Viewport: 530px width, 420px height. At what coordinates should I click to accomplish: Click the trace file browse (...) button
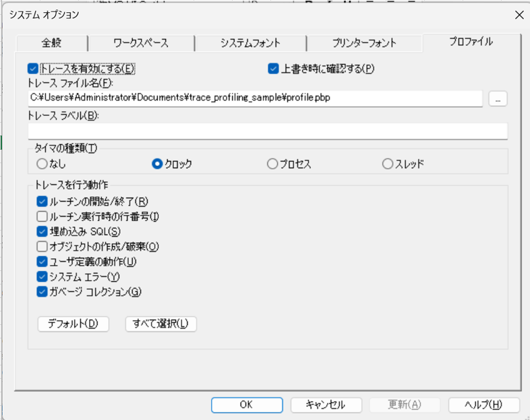pos(498,98)
